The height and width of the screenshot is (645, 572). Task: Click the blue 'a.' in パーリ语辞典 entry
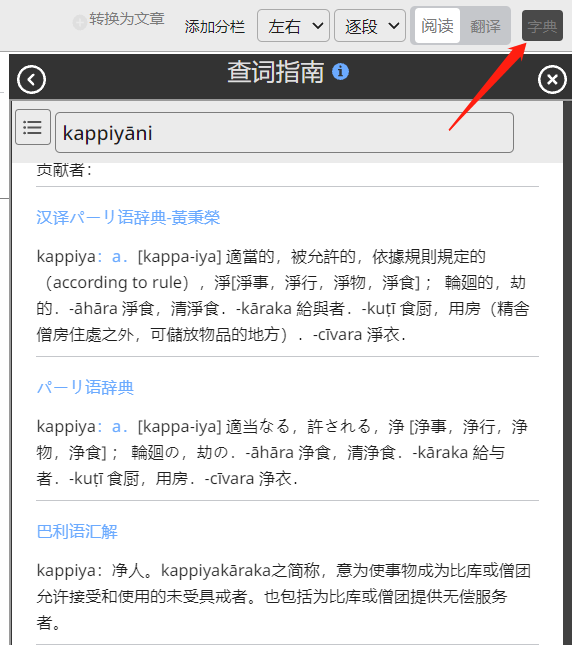(120, 427)
